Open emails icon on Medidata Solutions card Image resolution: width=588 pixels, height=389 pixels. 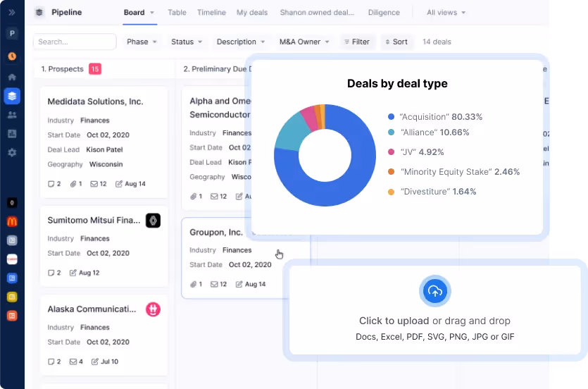coord(94,184)
